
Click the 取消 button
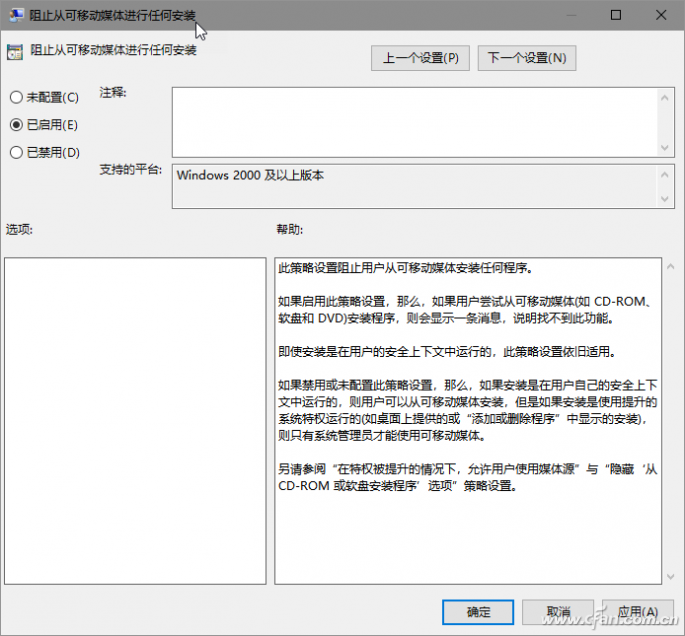558,612
